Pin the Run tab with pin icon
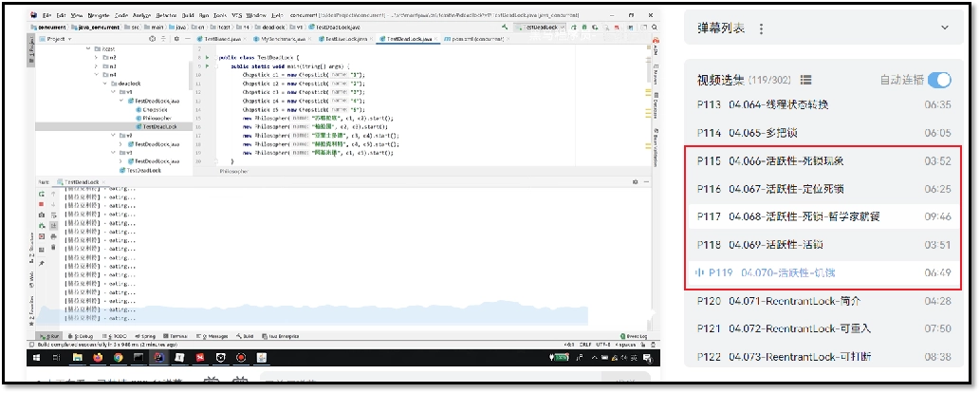980x393 pixels. click(42, 264)
